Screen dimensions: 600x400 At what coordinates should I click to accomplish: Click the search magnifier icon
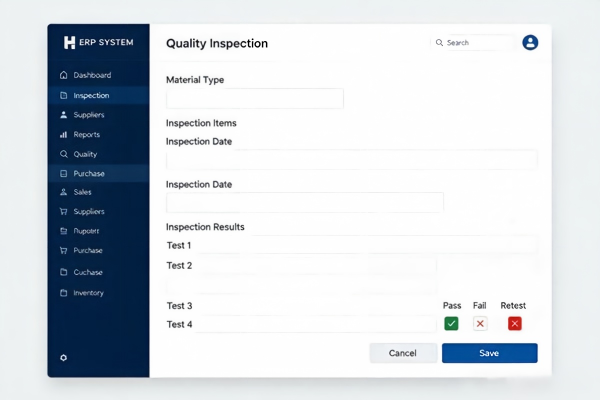pyautogui.click(x=439, y=42)
